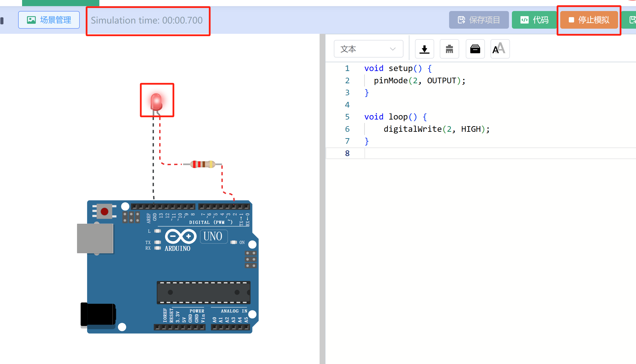The width and height of the screenshot is (636, 364).
Task: Click the red LED component
Action: pos(156,102)
